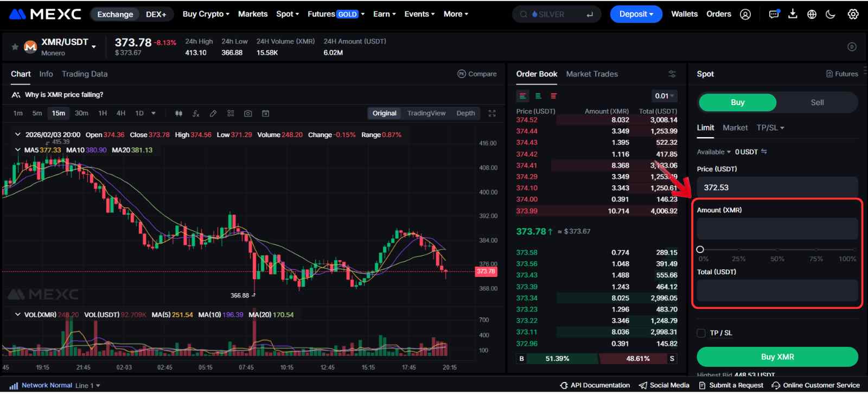The width and height of the screenshot is (868, 395).
Task: Click the transfer arrows beside 0 USDT
Action: (764, 152)
